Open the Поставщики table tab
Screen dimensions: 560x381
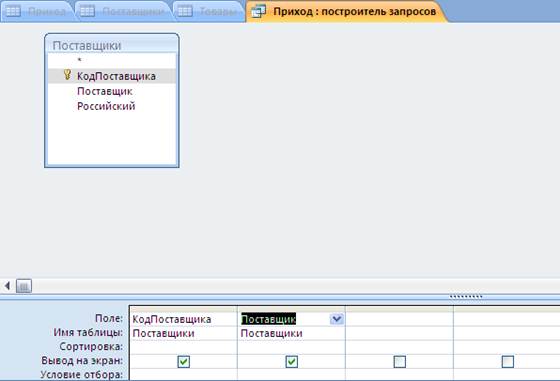pos(124,11)
